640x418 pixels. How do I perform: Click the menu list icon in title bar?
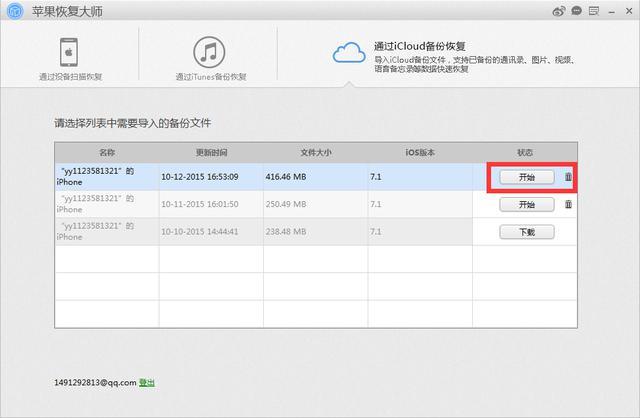(x=594, y=11)
